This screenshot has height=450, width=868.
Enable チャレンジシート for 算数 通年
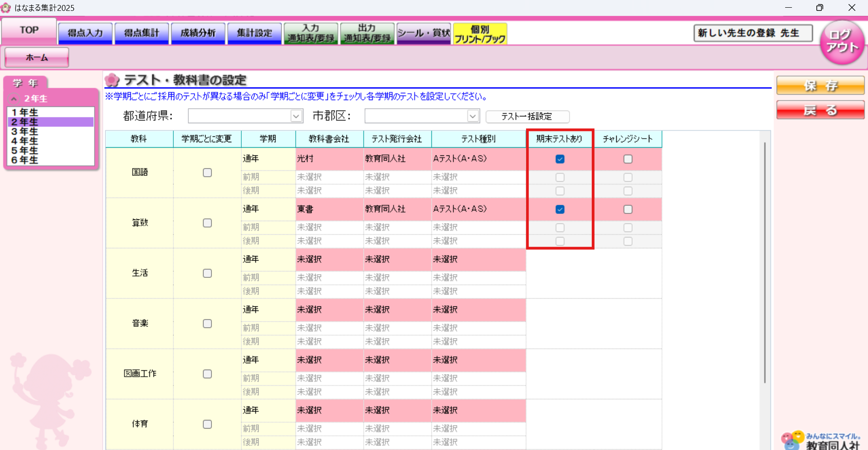628,209
